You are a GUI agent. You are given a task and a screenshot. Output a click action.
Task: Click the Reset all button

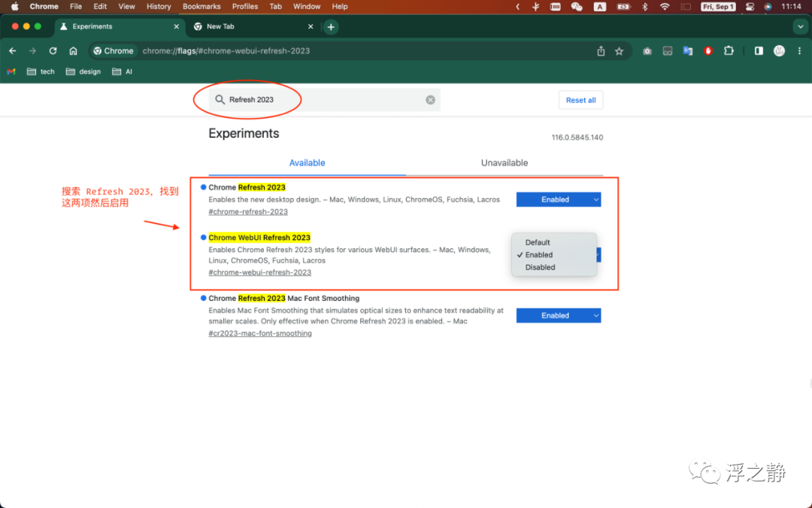click(580, 100)
